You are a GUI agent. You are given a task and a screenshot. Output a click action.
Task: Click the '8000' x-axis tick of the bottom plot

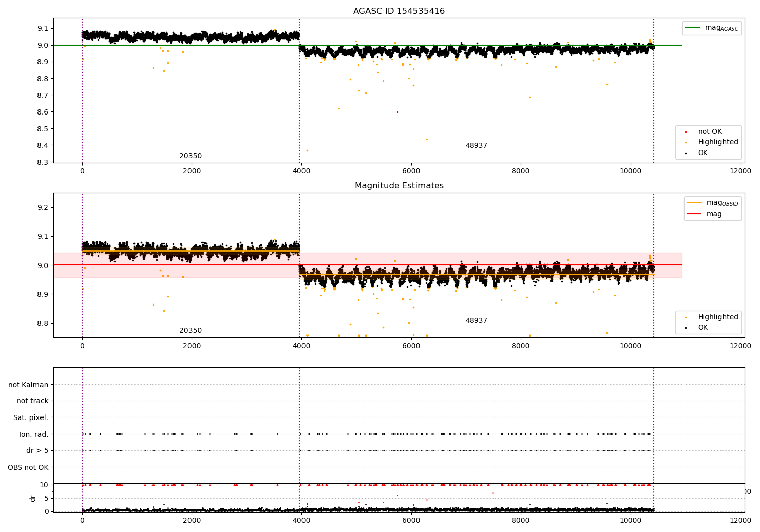coord(521,520)
